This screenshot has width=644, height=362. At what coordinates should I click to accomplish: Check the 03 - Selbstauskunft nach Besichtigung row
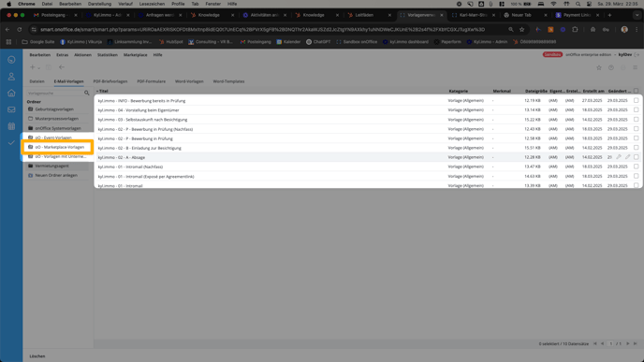(636, 120)
